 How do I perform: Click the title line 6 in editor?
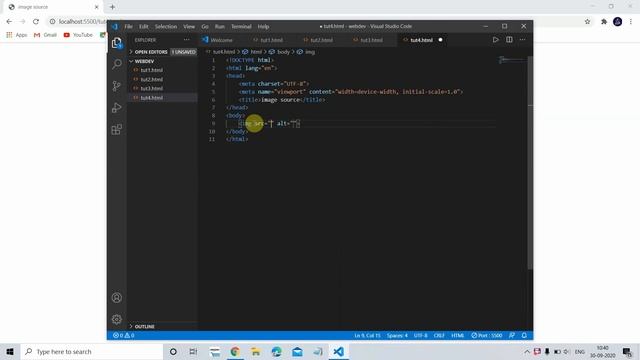[x=282, y=100]
